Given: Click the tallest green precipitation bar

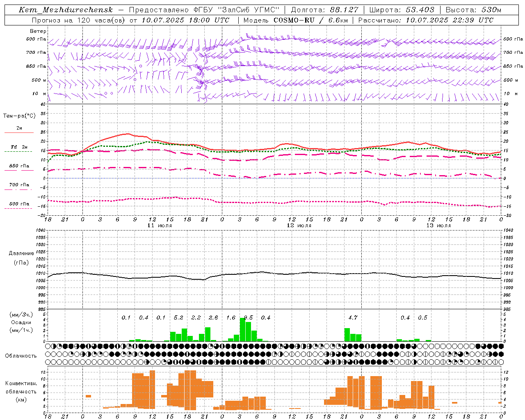Looking at the screenshot, I should pos(242,329).
